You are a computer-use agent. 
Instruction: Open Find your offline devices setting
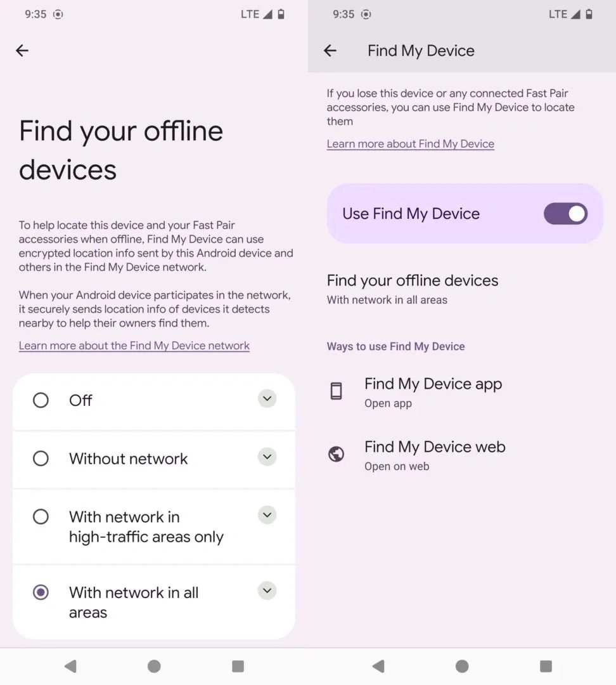point(462,289)
